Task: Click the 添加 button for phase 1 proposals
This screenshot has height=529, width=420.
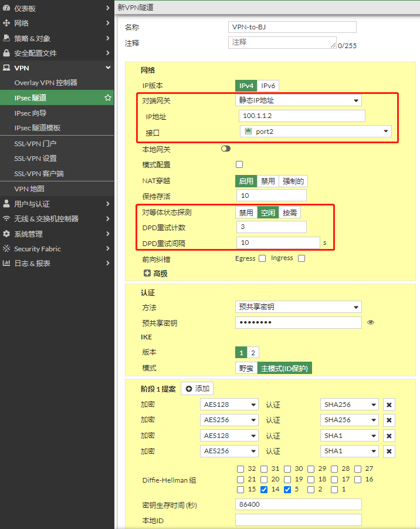Action: (x=197, y=389)
